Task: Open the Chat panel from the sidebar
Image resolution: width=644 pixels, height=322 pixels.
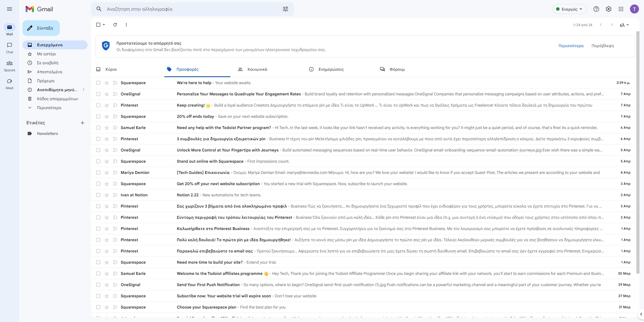Action: 9,48
